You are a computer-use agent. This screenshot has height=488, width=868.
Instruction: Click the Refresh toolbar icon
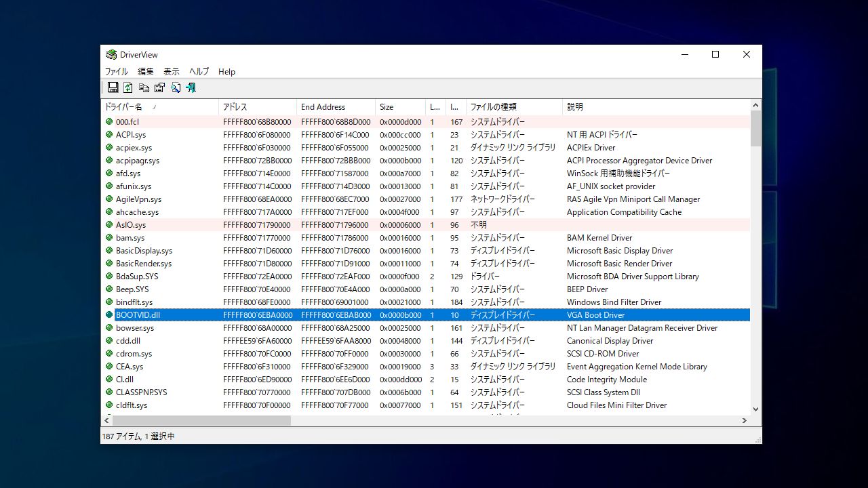[x=128, y=87]
